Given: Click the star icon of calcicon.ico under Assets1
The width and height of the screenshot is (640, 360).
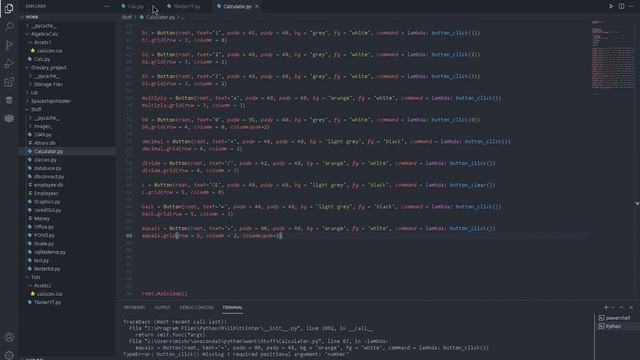Looking at the screenshot, I should [33, 51].
